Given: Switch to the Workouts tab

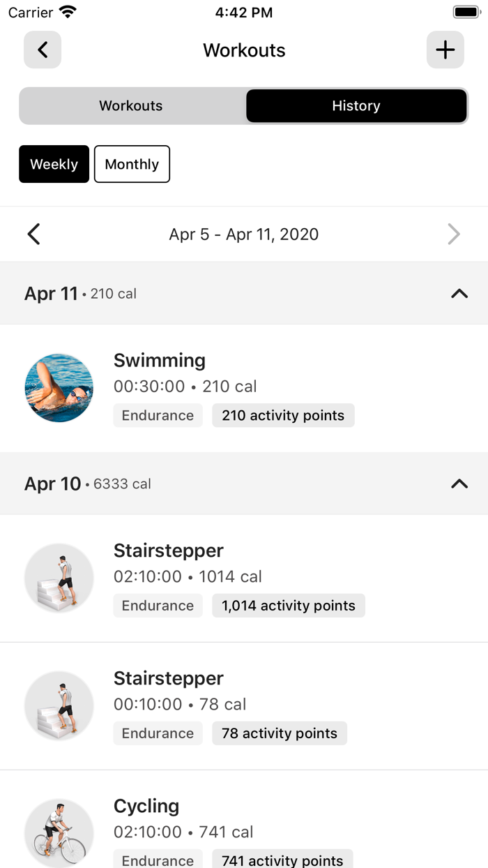Looking at the screenshot, I should (130, 105).
